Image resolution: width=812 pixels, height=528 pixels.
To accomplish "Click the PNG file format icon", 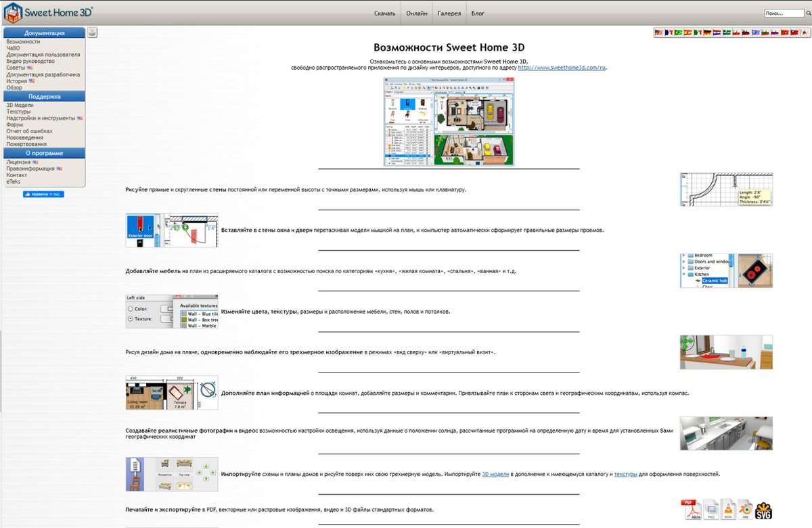I will click(710, 510).
